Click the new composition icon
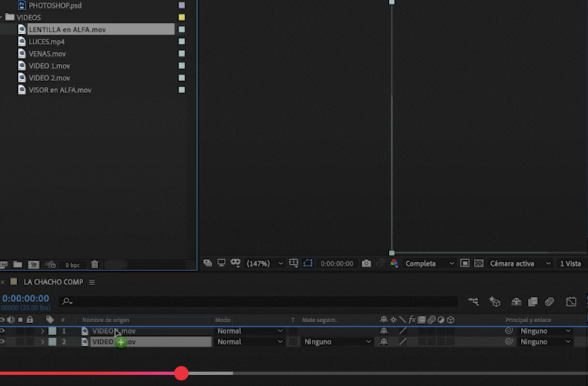Image resolution: width=588 pixels, height=386 pixels. [x=34, y=265]
